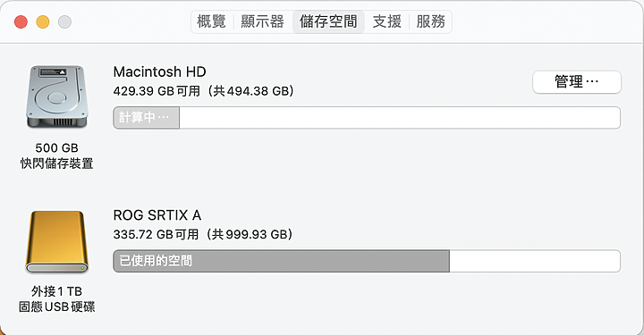Click the empty area of Macintosh HD bar
Image resolution: width=644 pixels, height=335 pixels.
pyautogui.click(x=400, y=118)
